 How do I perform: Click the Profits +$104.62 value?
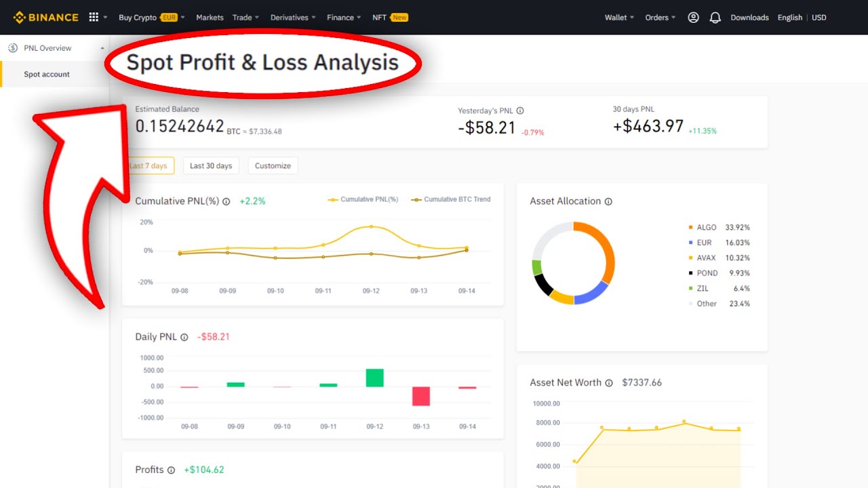[x=204, y=470]
